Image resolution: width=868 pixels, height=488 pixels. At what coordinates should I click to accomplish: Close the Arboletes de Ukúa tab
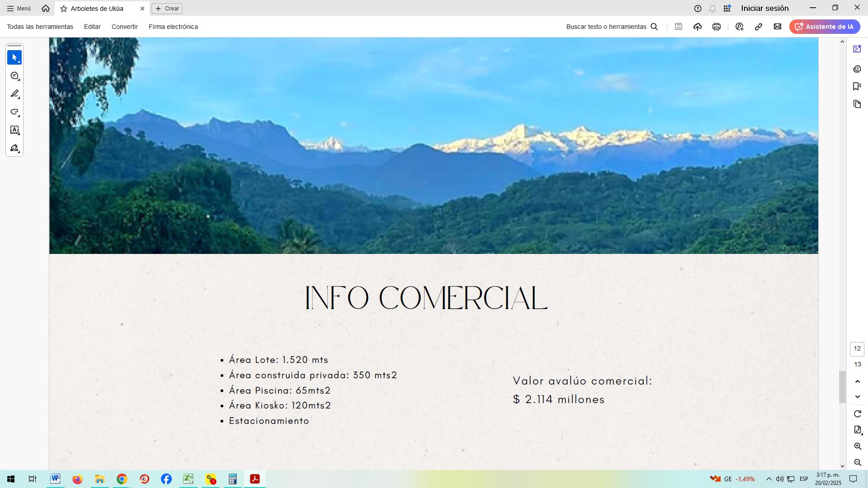[x=142, y=9]
